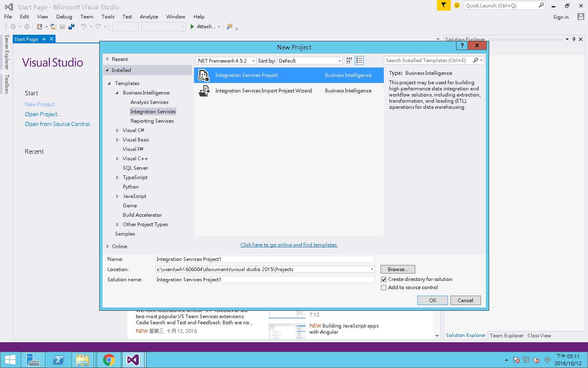Viewport: 588px width, 368px height.
Task: Expand the Visual Basic node
Action: [117, 140]
